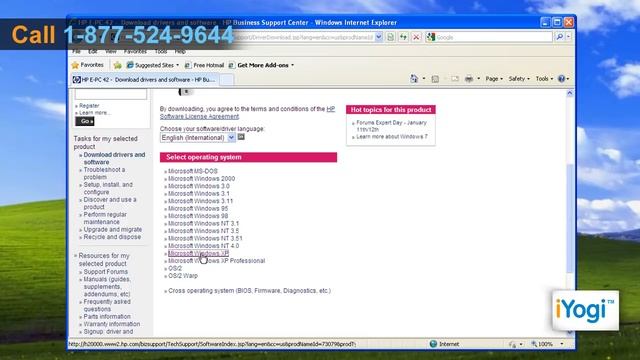Viewport: 640px width, 360px height.
Task: Open the 100% zoom level control
Action: tap(547, 344)
